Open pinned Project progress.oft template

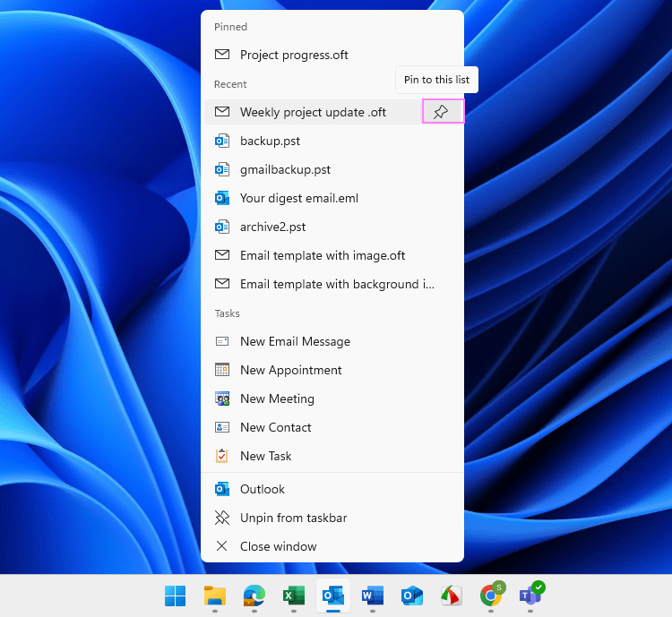point(332,55)
